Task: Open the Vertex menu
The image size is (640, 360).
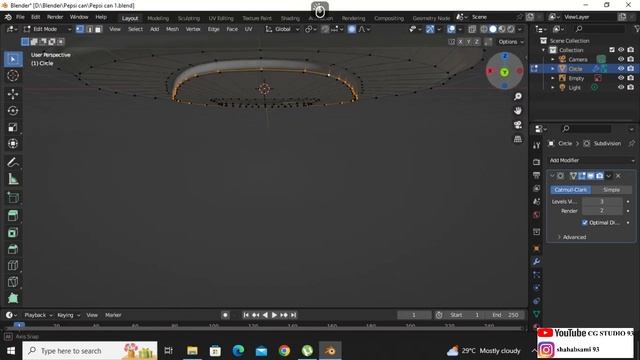Action: [193, 29]
